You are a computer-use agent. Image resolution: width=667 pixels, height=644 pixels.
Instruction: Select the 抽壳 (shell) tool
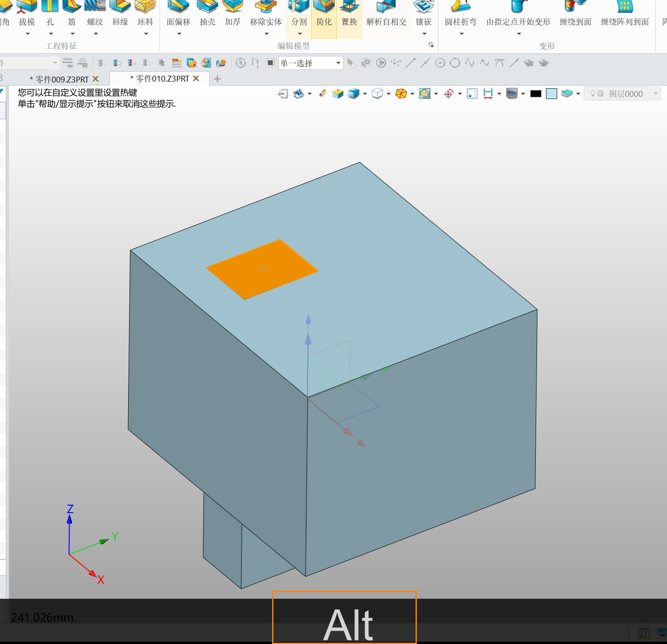pyautogui.click(x=208, y=13)
